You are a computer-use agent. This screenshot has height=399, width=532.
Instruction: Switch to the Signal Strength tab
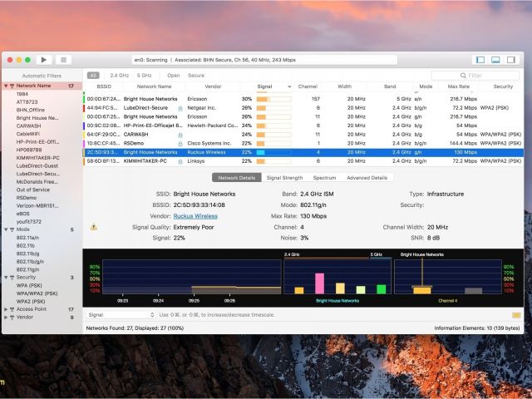coord(284,177)
